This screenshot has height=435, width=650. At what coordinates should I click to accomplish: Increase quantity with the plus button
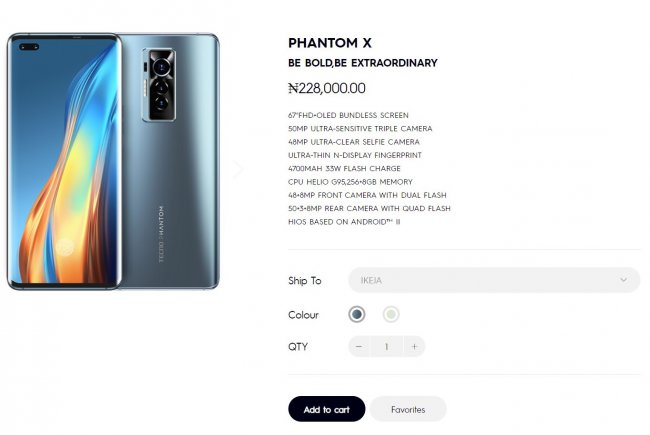[x=414, y=347]
